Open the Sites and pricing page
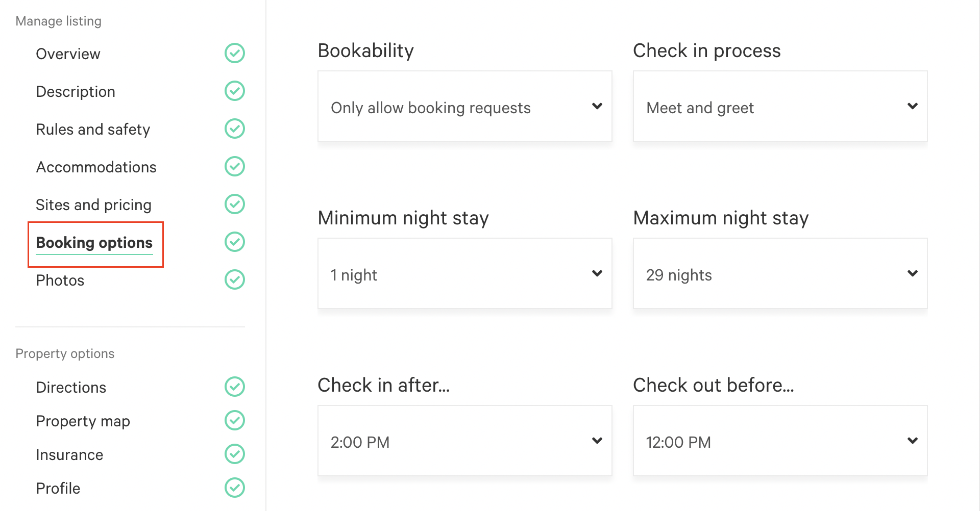 tap(93, 205)
